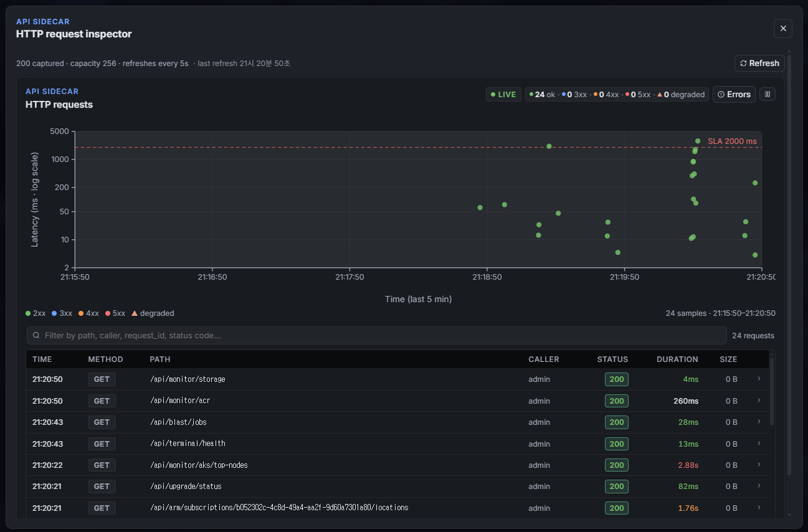Click the table's vertical scrollbar thumb

772,391
